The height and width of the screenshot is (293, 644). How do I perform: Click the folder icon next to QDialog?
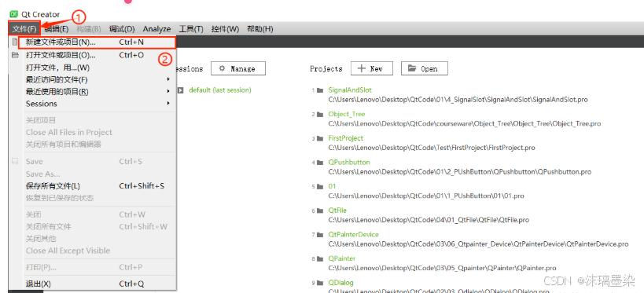320,283
